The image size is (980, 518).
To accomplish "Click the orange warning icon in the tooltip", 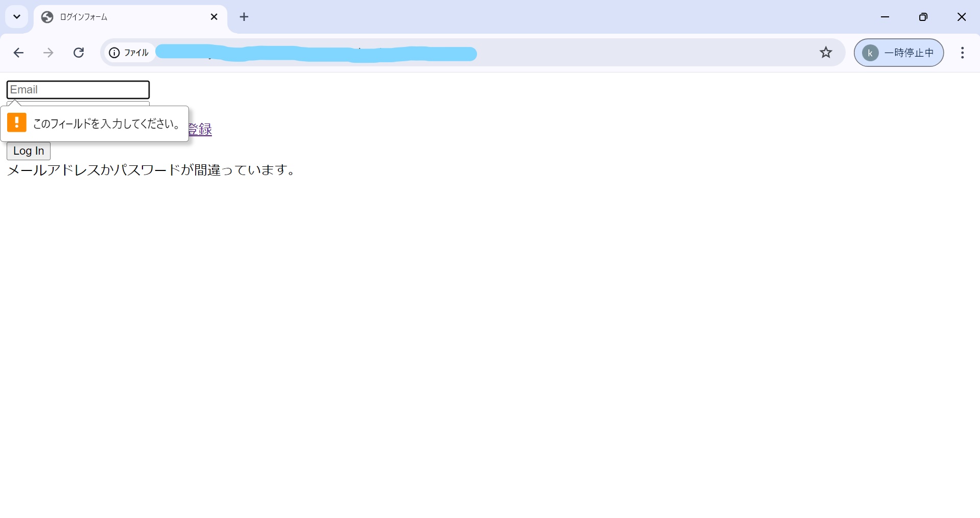I will coord(17,122).
